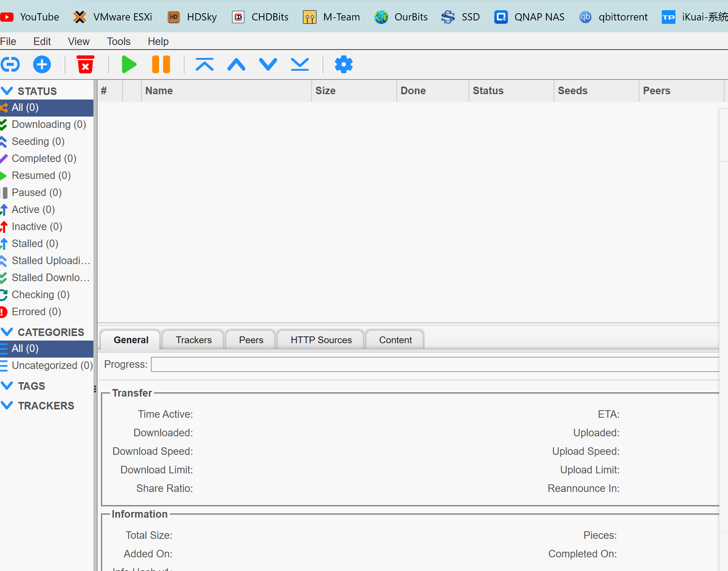Click the add torrent file plus icon
The width and height of the screenshot is (728, 571).
pos(42,64)
